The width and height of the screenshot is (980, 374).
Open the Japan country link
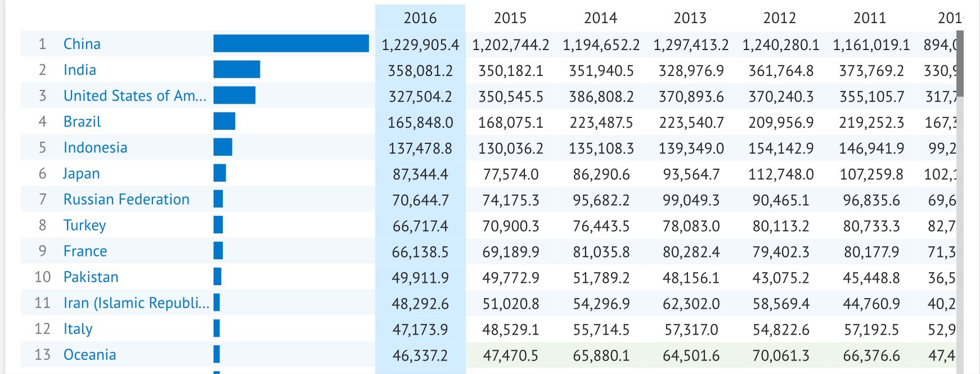coord(82,173)
